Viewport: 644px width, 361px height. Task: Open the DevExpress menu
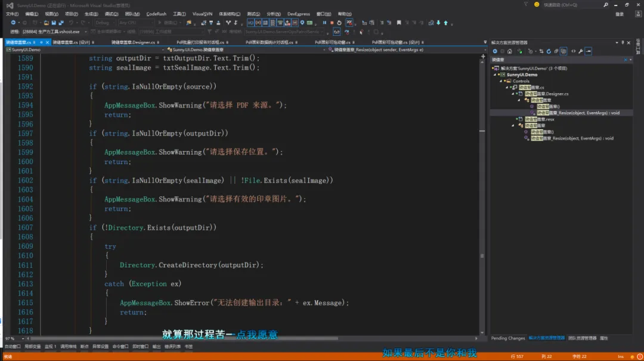click(x=299, y=14)
